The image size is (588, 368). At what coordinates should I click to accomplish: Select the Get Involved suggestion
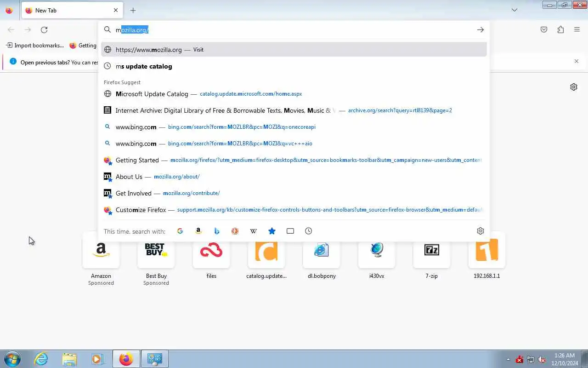point(294,193)
